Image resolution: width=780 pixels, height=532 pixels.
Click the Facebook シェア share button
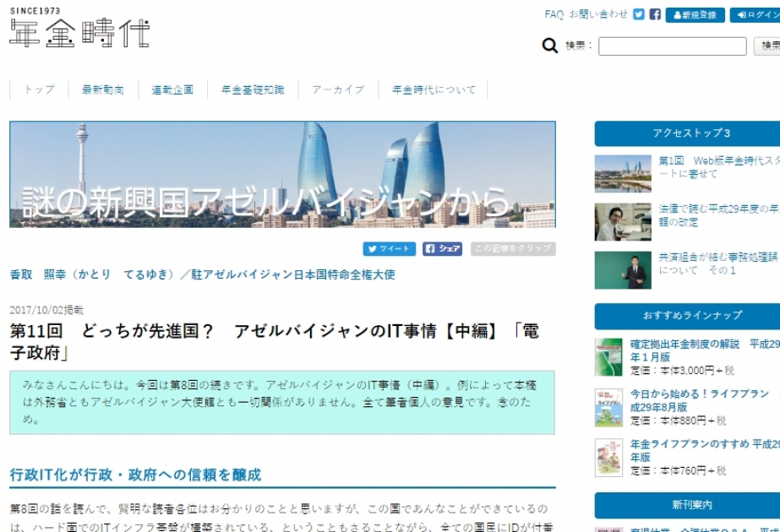[442, 248]
